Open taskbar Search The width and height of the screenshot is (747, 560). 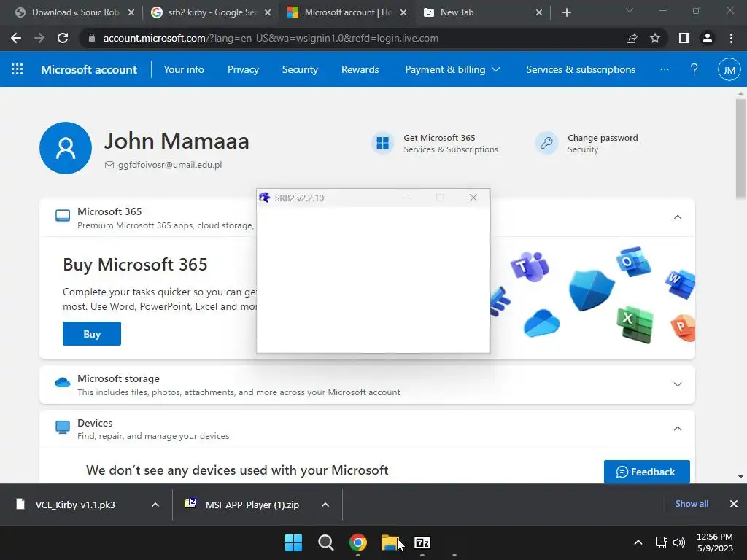(x=326, y=542)
